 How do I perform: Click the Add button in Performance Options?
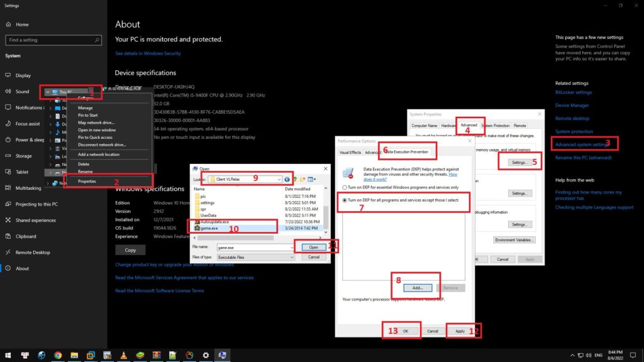[x=418, y=288]
